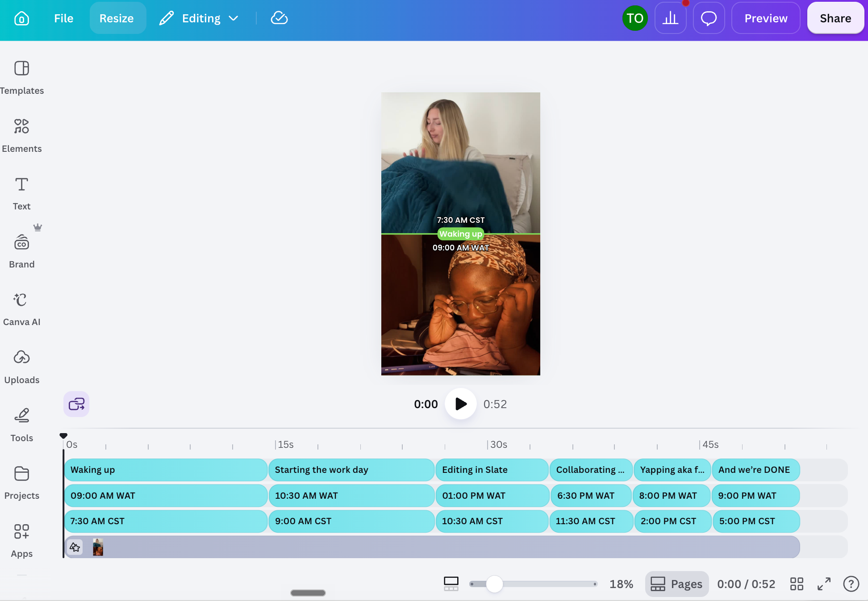This screenshot has width=868, height=601.
Task: Select the 'Collaborating ...' clip
Action: click(591, 470)
